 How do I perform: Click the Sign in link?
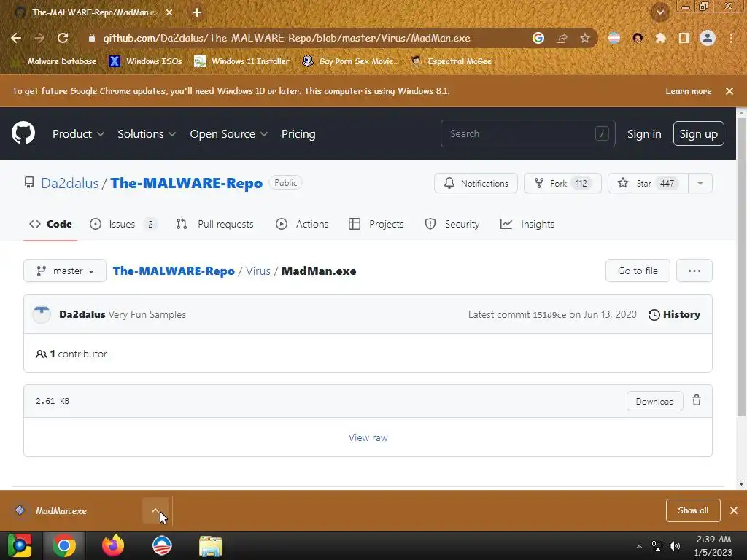[644, 134]
